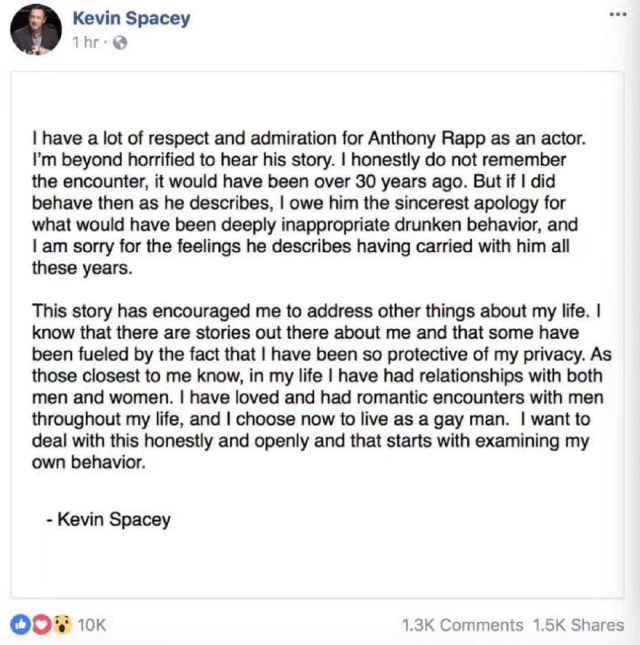Viewport: 640px width, 645px height.
Task: View the 1.5K Shares
Action: click(579, 625)
